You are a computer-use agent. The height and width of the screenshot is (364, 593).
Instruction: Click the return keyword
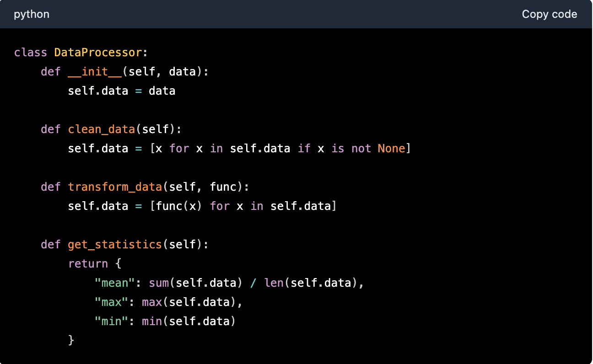pos(88,264)
